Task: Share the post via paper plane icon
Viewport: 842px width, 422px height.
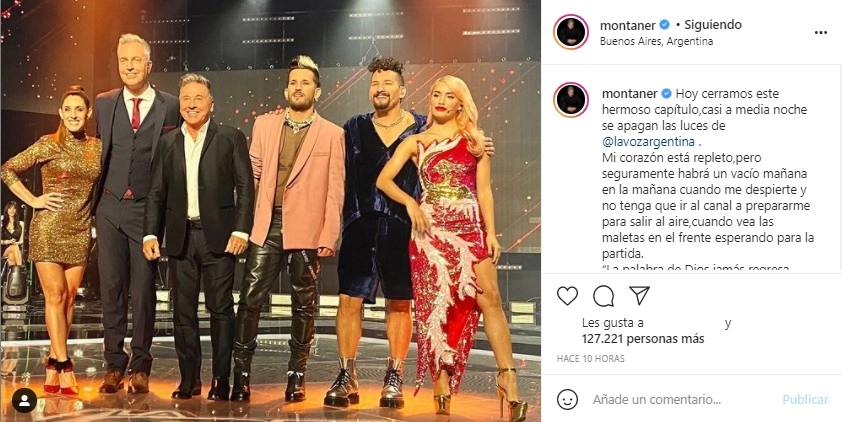Action: (x=640, y=295)
